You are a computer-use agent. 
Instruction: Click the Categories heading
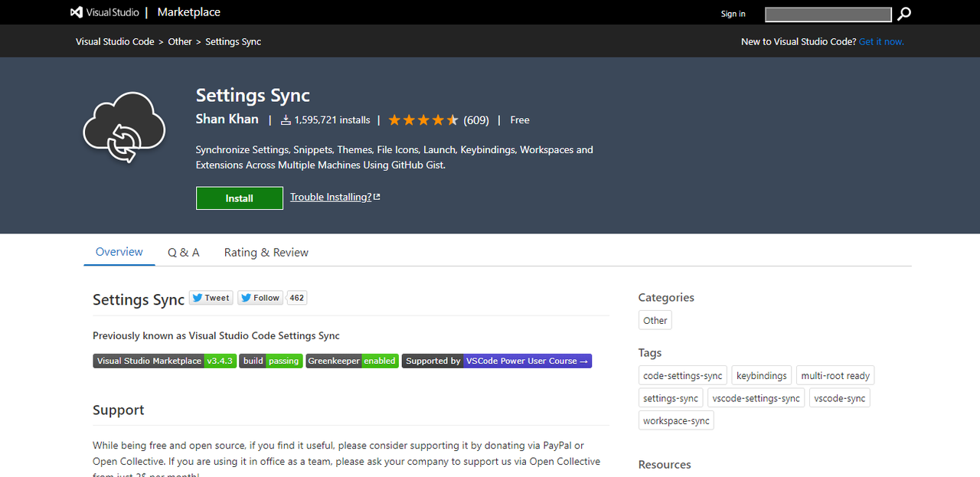click(x=666, y=298)
